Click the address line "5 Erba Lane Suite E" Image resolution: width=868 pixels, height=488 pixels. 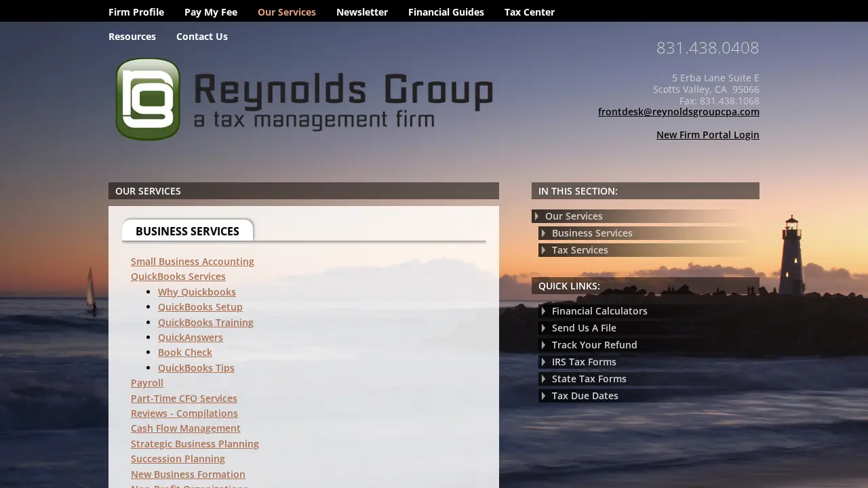(715, 78)
